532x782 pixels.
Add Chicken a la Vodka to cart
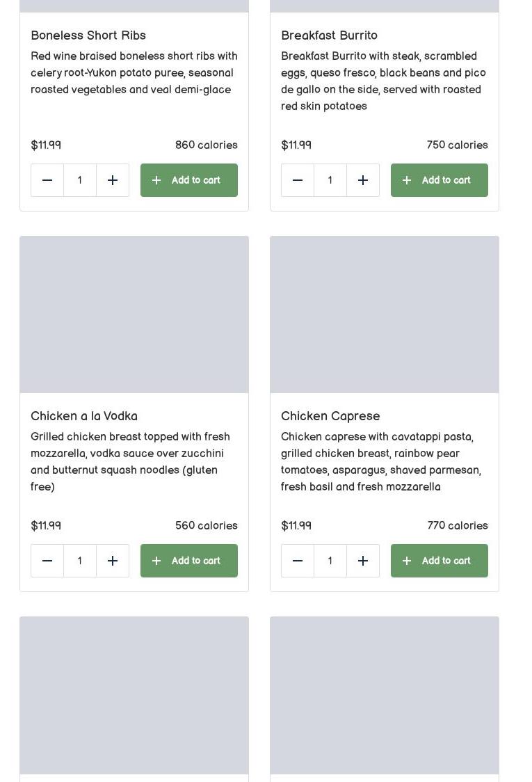[x=189, y=561]
